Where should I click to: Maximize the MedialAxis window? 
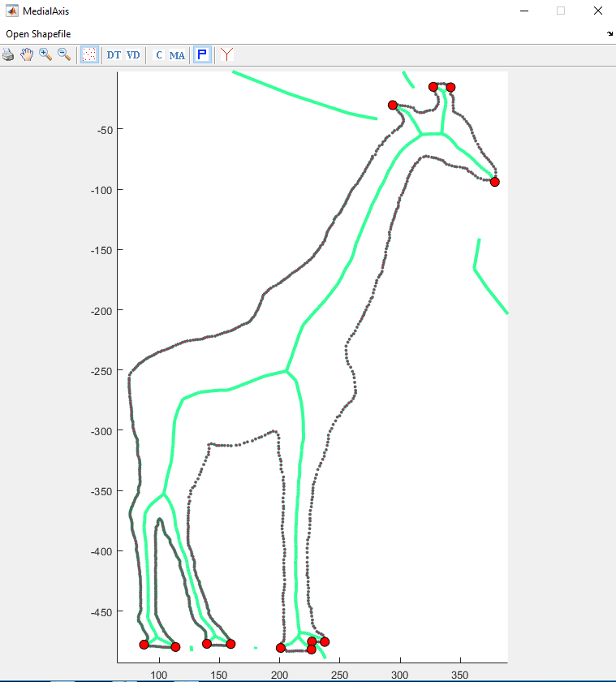tap(560, 11)
